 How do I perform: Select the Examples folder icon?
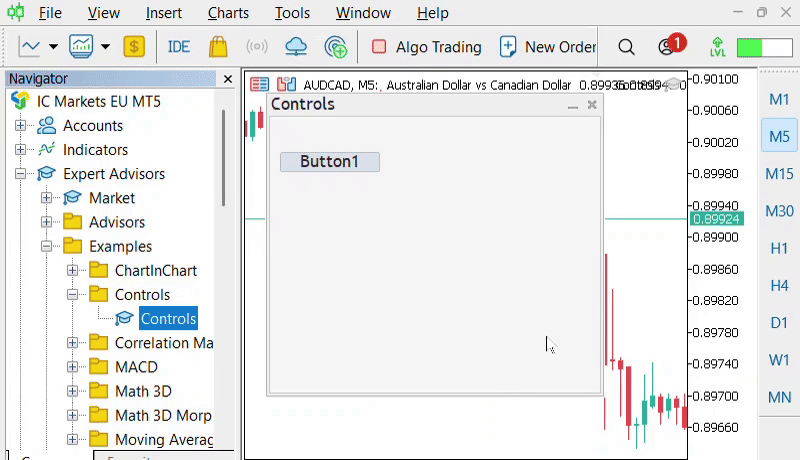point(72,246)
